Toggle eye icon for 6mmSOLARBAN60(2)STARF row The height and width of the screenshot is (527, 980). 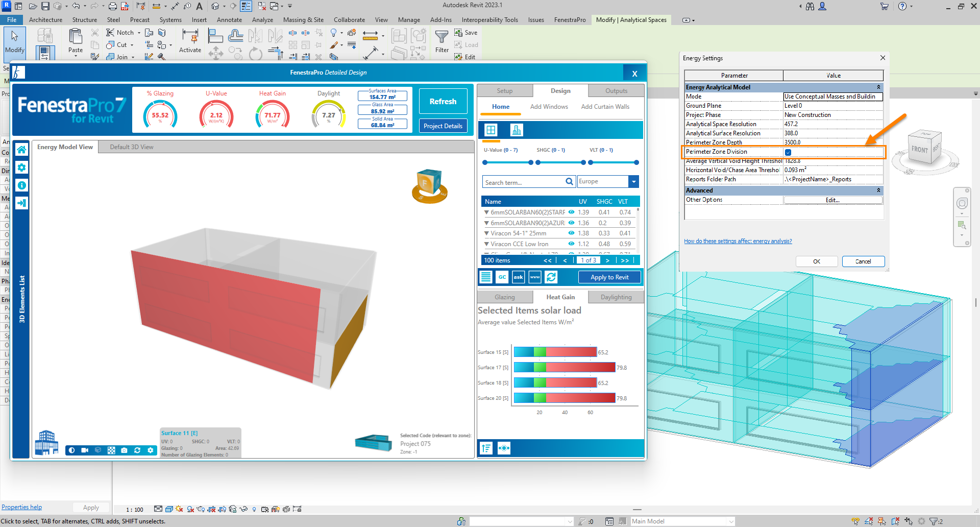(x=572, y=212)
